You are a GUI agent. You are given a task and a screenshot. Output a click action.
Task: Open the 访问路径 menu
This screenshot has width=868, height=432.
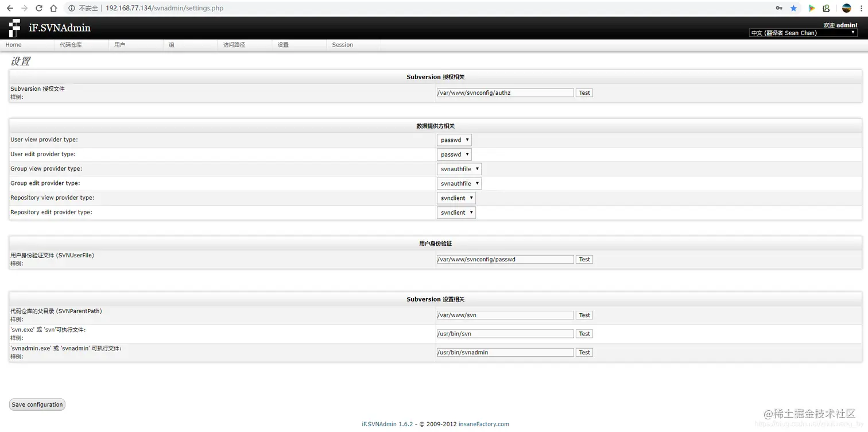(245, 45)
